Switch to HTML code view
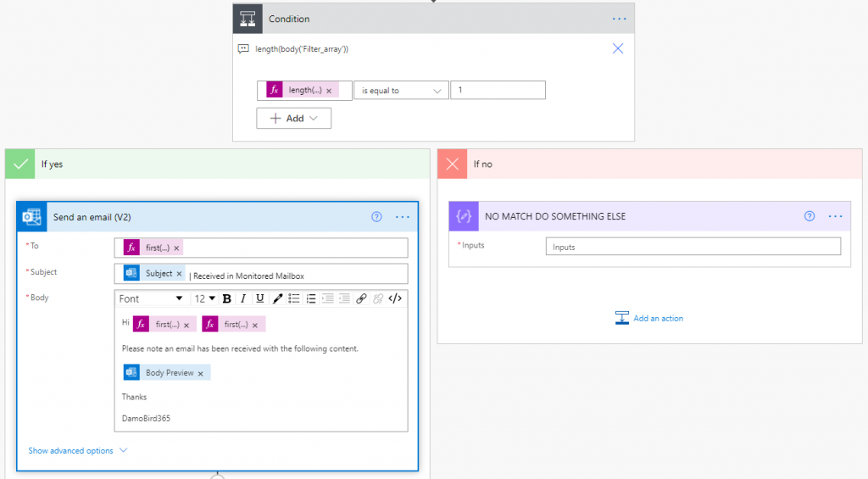This screenshot has height=479, width=868. click(x=395, y=298)
